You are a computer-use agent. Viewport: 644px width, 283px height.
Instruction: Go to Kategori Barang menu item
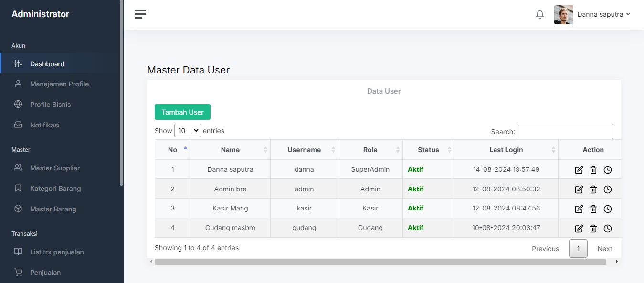55,189
